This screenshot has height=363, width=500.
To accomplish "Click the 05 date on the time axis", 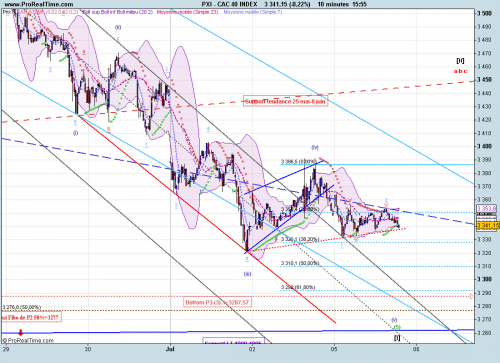I will click(334, 349).
